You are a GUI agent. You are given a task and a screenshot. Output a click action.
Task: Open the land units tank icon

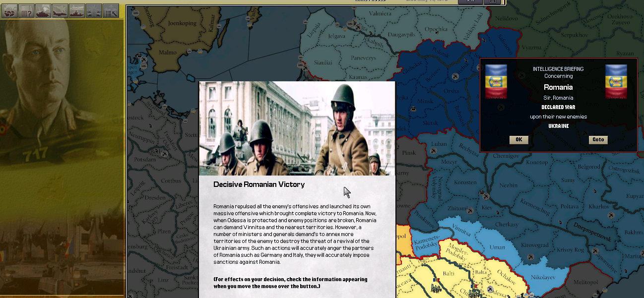[x=43, y=10]
